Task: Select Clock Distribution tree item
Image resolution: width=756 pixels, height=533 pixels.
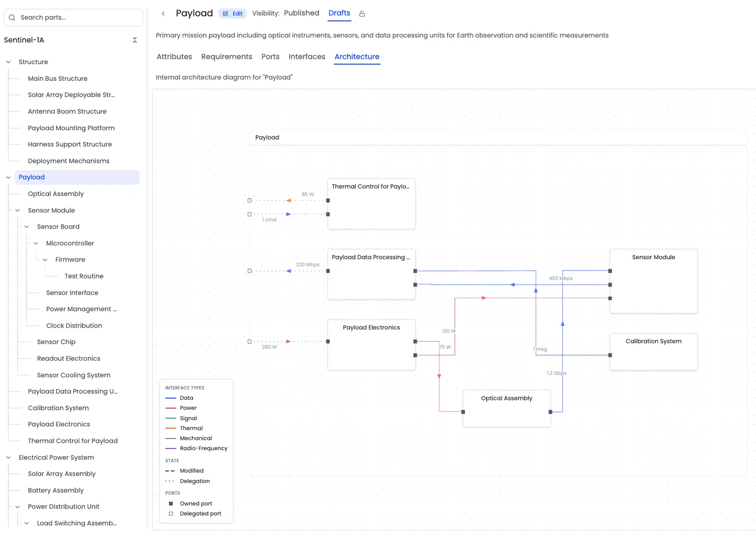Action: (x=74, y=326)
